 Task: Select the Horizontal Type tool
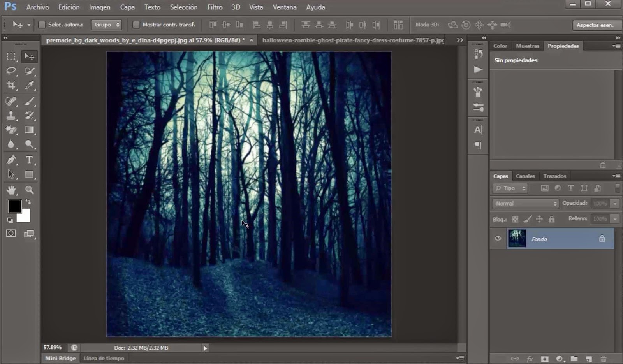click(29, 160)
